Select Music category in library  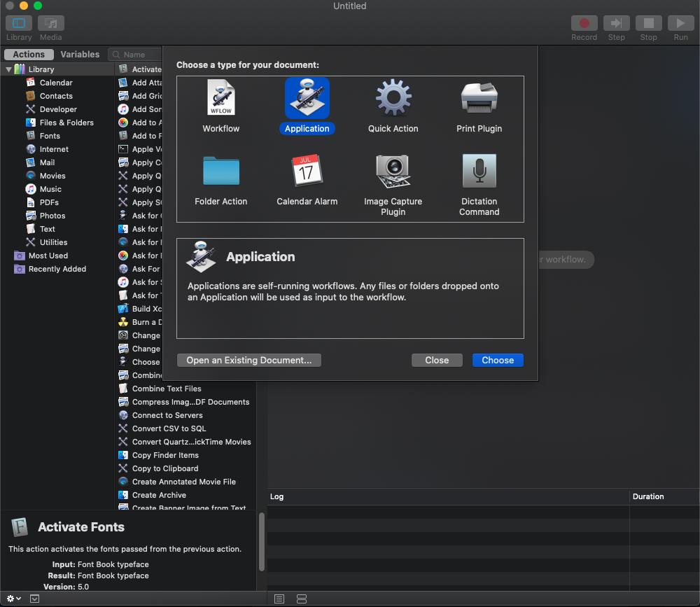click(x=50, y=189)
